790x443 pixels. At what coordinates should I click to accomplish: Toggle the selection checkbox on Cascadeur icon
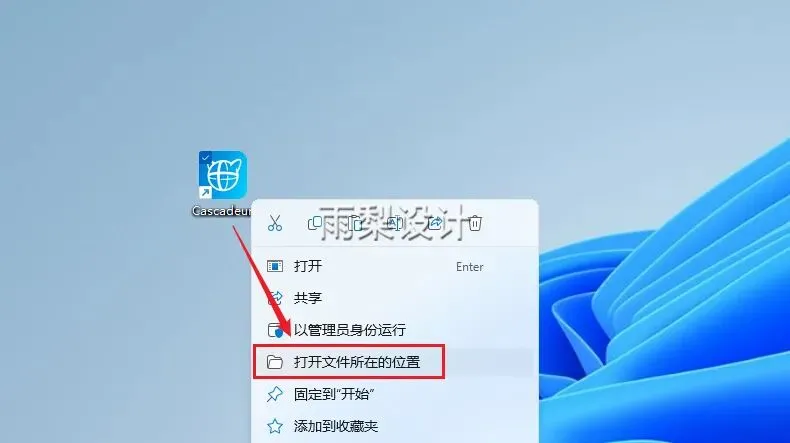click(205, 157)
